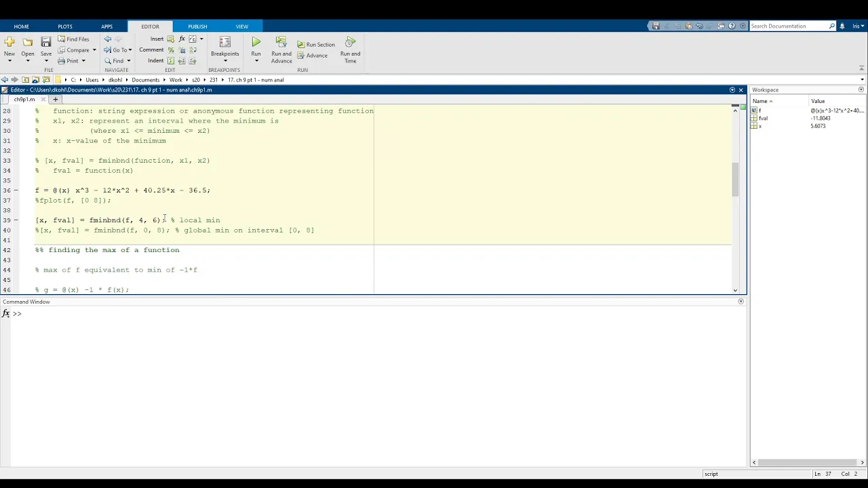This screenshot has height=488, width=868.
Task: Click the Uncomment icon
Action: (x=182, y=50)
